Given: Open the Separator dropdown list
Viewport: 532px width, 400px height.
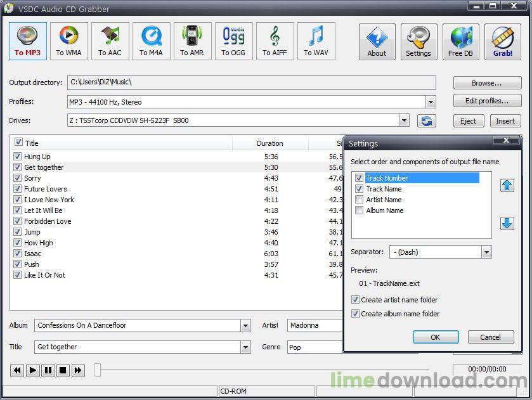Looking at the screenshot, I should click(486, 252).
